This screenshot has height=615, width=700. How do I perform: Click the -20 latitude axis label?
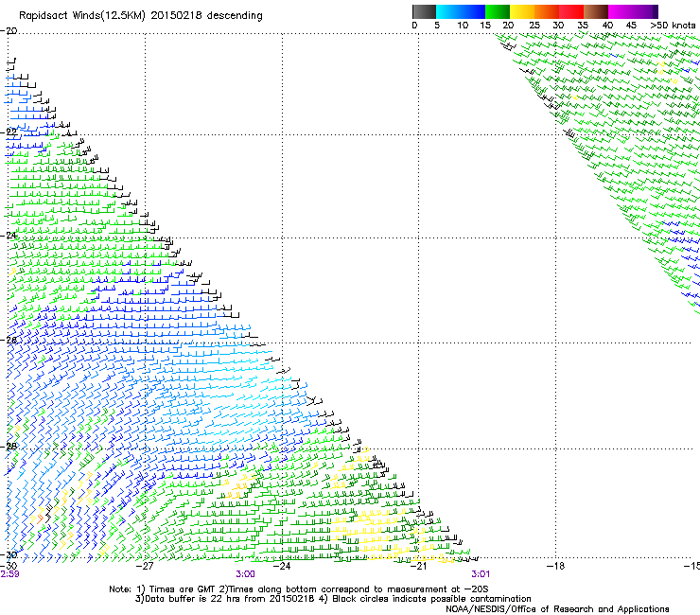(9, 31)
